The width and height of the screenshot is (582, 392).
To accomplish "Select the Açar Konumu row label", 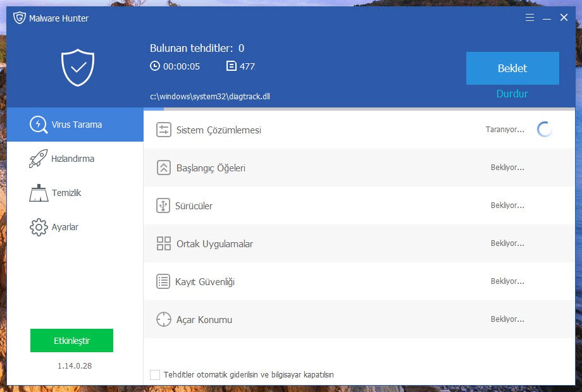I will tap(204, 320).
